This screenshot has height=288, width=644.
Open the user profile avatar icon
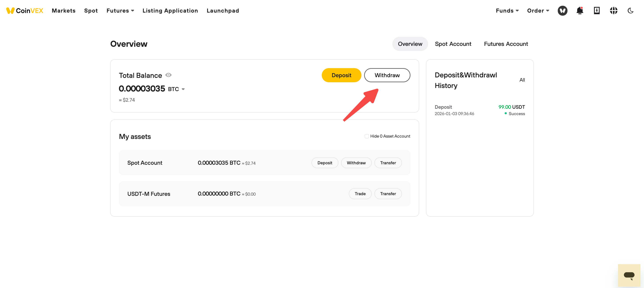[562, 11]
